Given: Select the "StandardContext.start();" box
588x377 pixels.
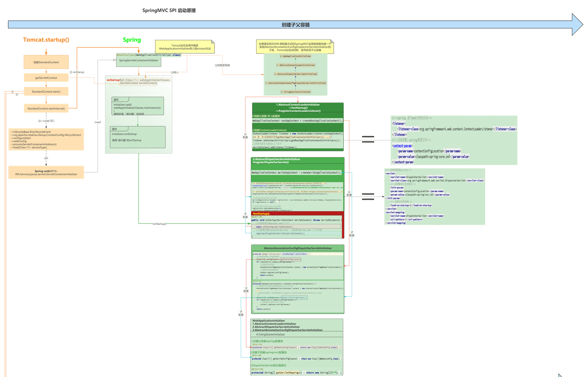Looking at the screenshot, I should (46, 91).
